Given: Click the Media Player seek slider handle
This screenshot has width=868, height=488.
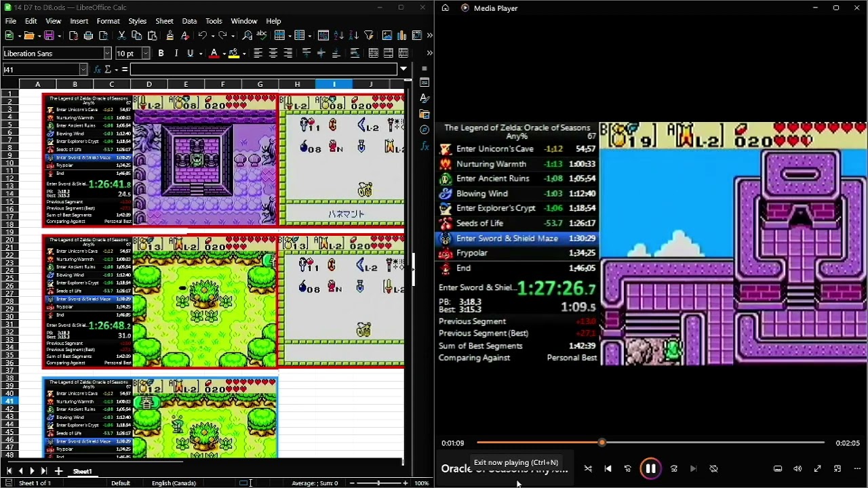Looking at the screenshot, I should pos(601,443).
